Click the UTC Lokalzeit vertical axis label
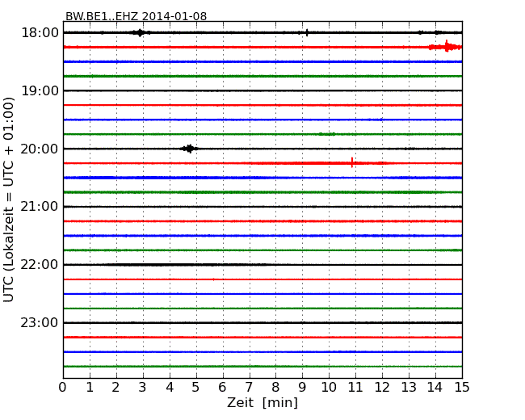This screenshot has height=420, width=525. coord(8,199)
